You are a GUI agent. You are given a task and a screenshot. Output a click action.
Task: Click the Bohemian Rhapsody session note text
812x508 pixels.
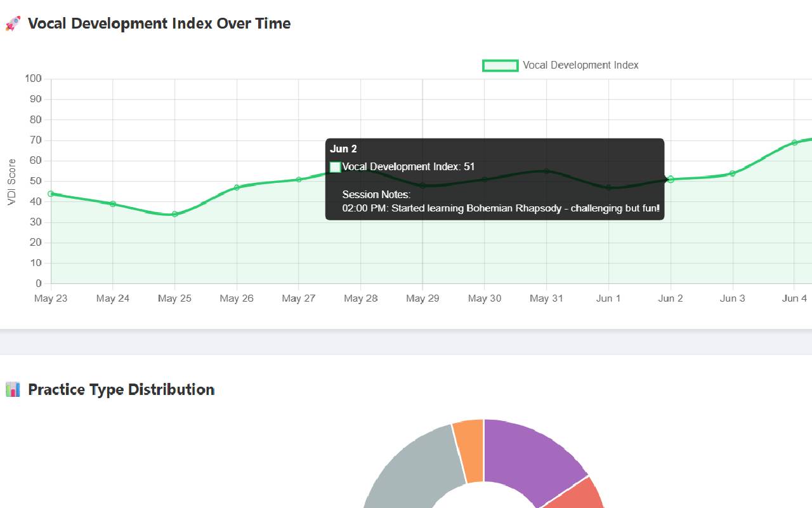coord(501,208)
